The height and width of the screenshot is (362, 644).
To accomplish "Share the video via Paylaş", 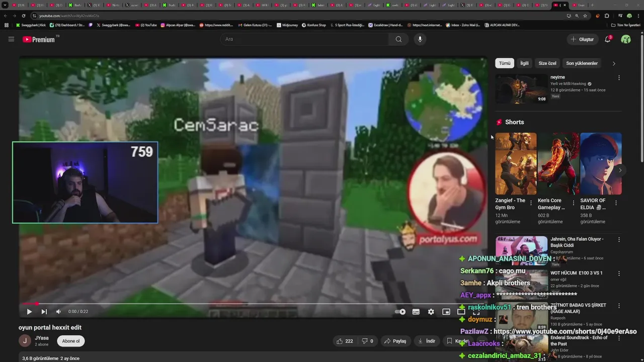I will coord(395,341).
